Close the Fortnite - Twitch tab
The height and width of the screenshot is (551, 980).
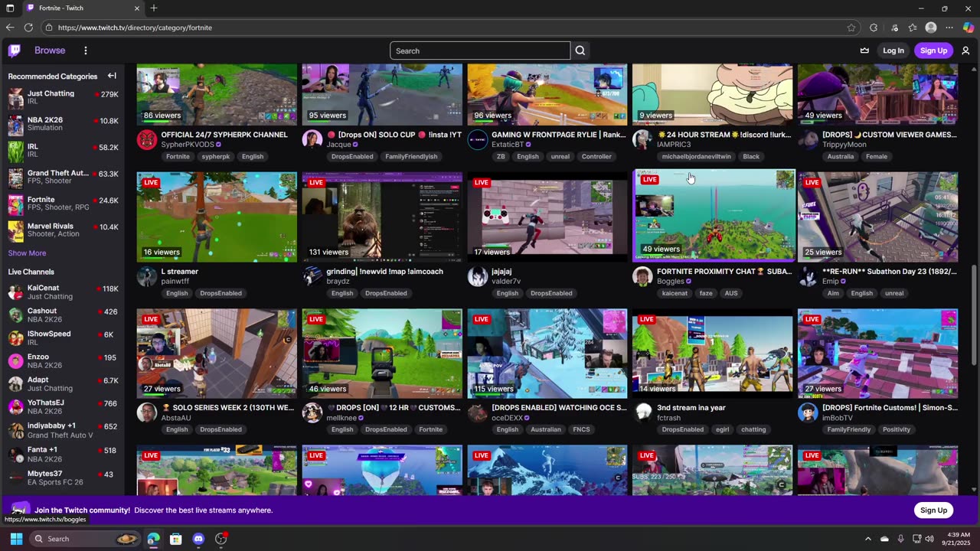point(137,8)
